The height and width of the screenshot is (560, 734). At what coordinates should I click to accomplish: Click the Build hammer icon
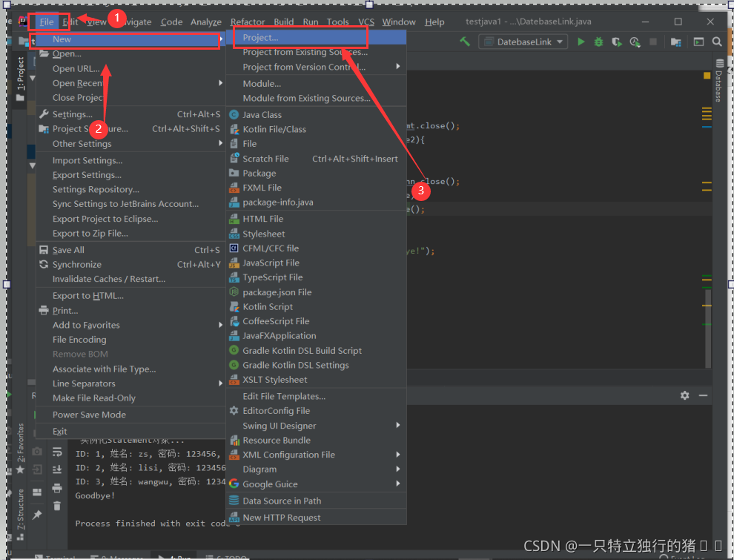(465, 42)
